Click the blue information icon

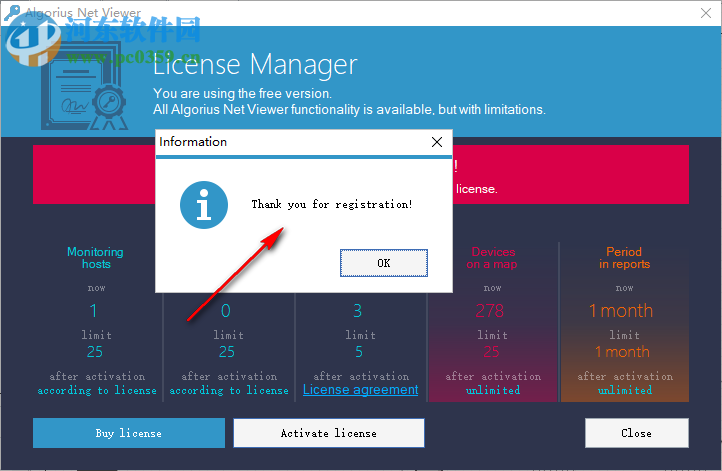pyautogui.click(x=204, y=205)
